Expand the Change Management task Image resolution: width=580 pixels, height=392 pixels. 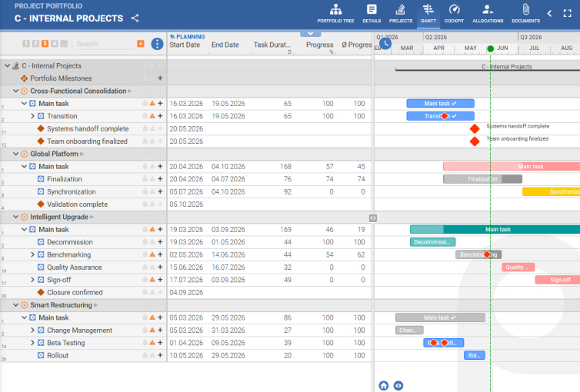[x=32, y=331]
